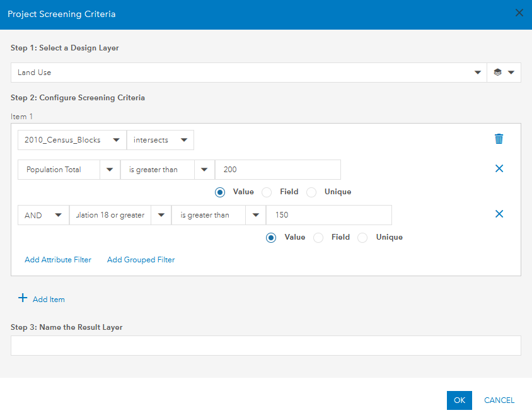Close the Project Screening Criteria dialog

point(519,12)
